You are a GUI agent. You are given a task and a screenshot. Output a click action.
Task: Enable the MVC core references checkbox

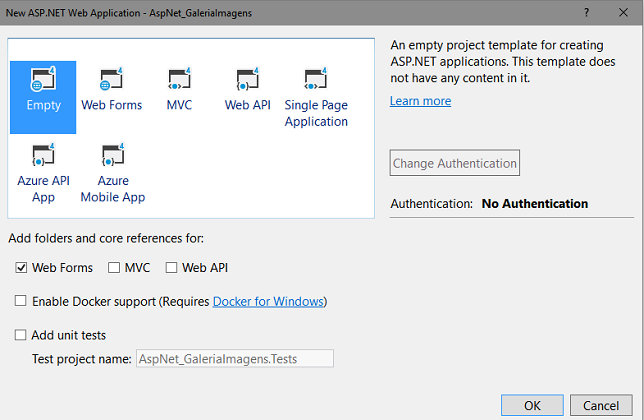(x=114, y=268)
